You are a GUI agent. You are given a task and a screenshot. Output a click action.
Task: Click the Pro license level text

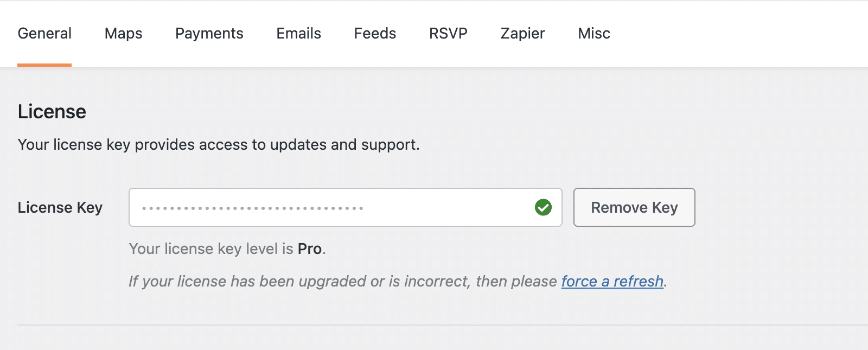[310, 249]
